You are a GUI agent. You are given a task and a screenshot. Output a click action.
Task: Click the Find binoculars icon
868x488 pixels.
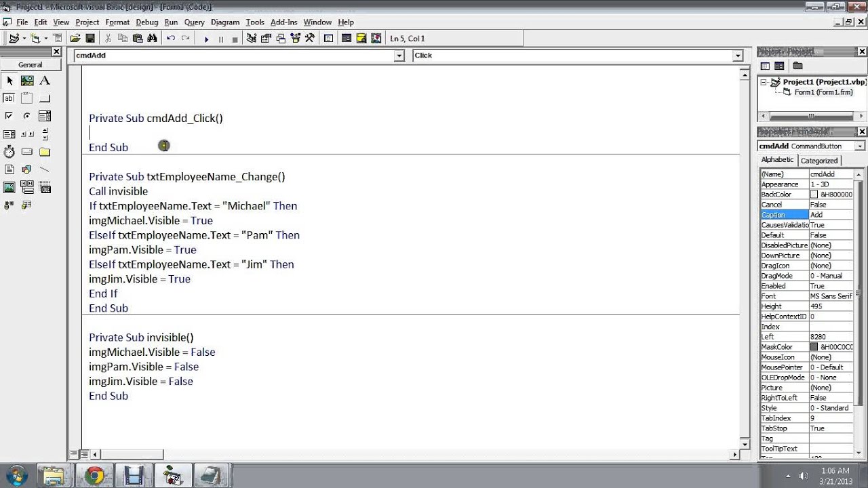tap(152, 39)
